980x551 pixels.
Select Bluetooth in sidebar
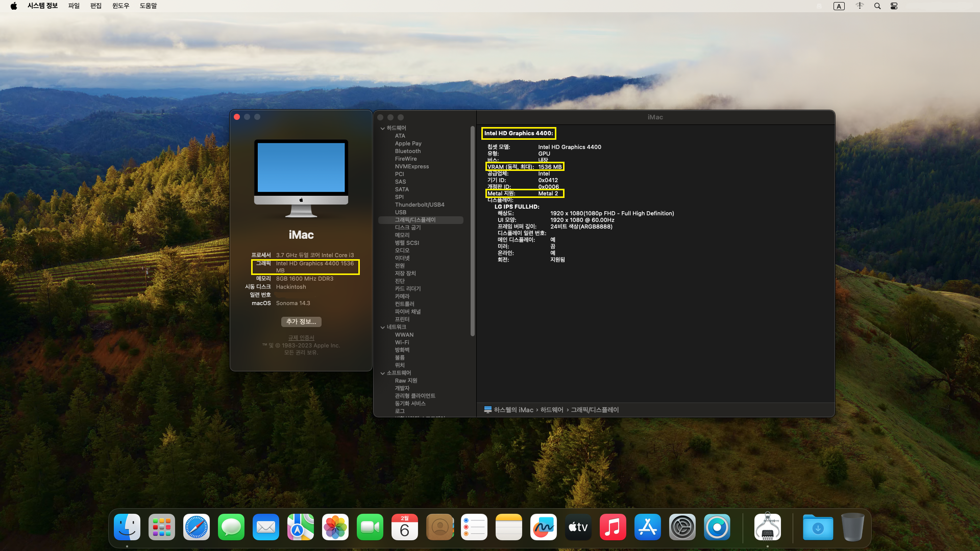(408, 152)
